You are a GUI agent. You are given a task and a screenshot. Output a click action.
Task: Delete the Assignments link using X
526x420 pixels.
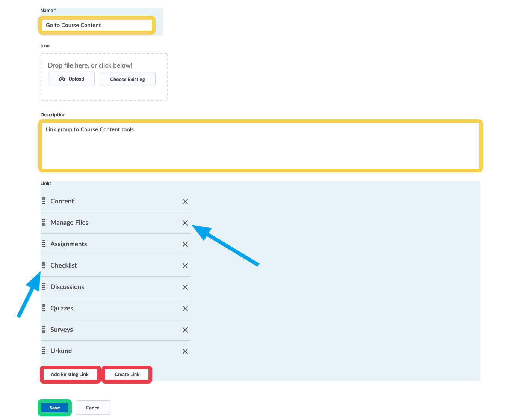point(185,244)
